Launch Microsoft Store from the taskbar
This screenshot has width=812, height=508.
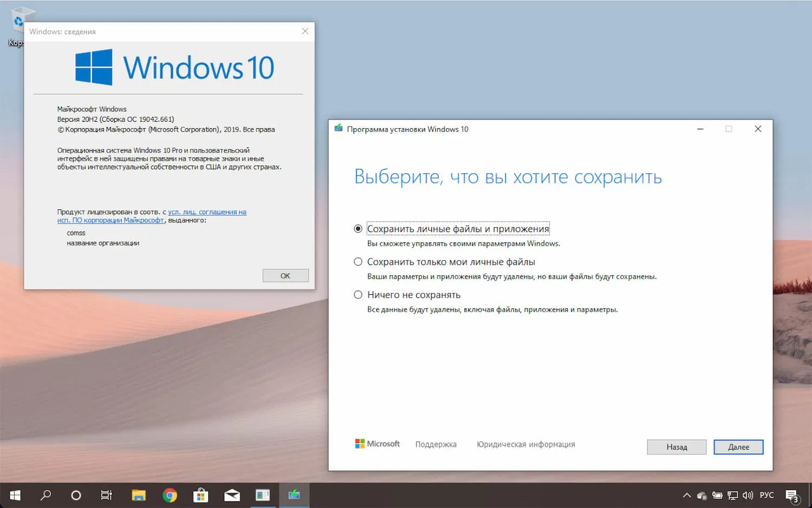(x=201, y=494)
